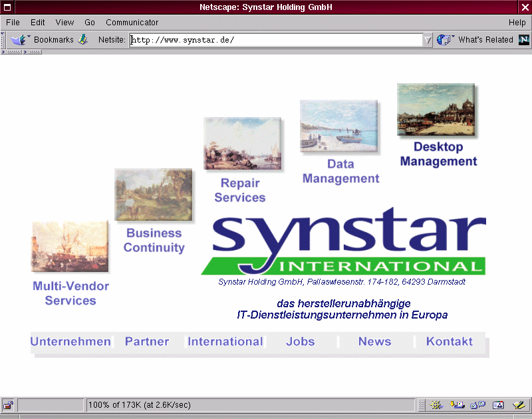This screenshot has height=419, width=532.
Task: Open the Go menu
Action: coord(90,23)
